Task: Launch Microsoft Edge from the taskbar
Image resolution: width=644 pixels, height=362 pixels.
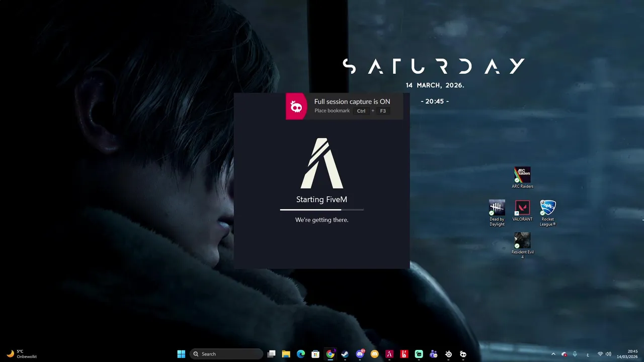Action: [x=301, y=354]
